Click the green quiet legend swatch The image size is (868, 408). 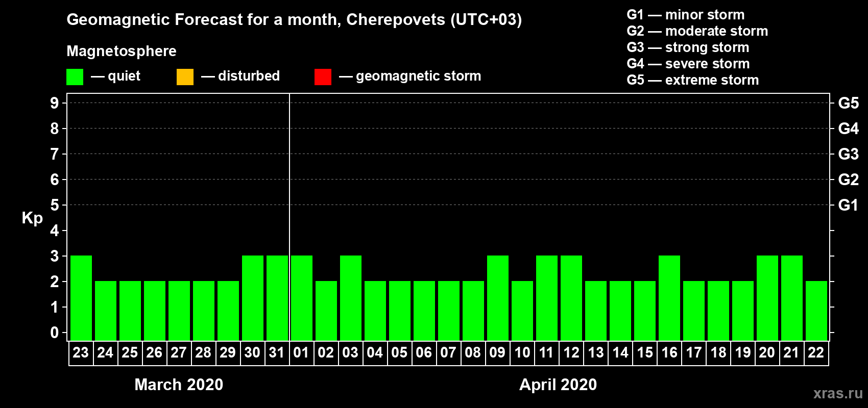point(75,77)
